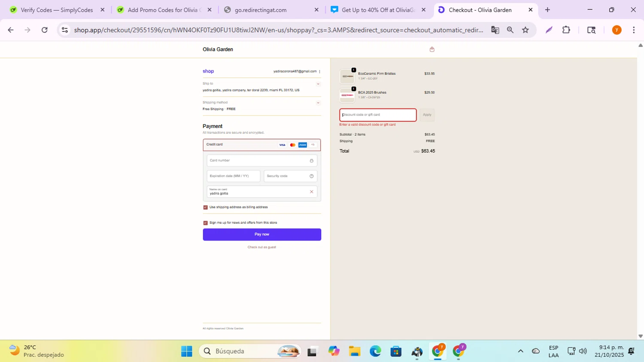The width and height of the screenshot is (644, 362).
Task: Open Copilot from taskbar
Action: coord(334,351)
